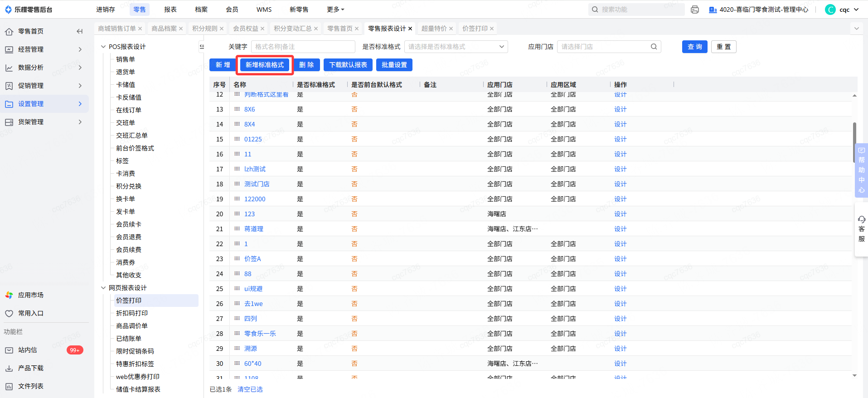This screenshot has height=398, width=868.
Task: Collapse the 网页报表设计 tree node
Action: pyautogui.click(x=103, y=288)
